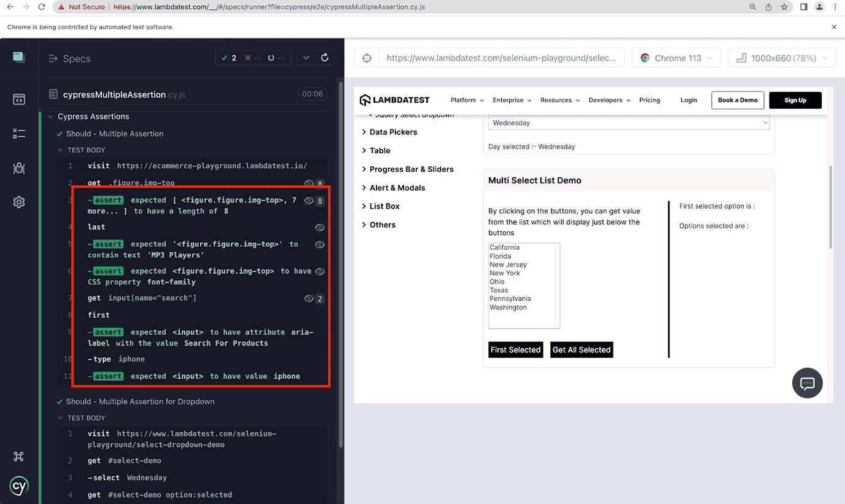Open the chat widget on the playground page
Viewport: 845px width, 504px height.
click(x=807, y=383)
